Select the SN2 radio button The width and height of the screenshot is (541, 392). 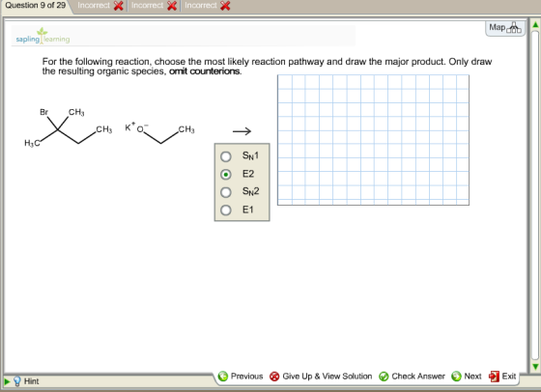(226, 192)
